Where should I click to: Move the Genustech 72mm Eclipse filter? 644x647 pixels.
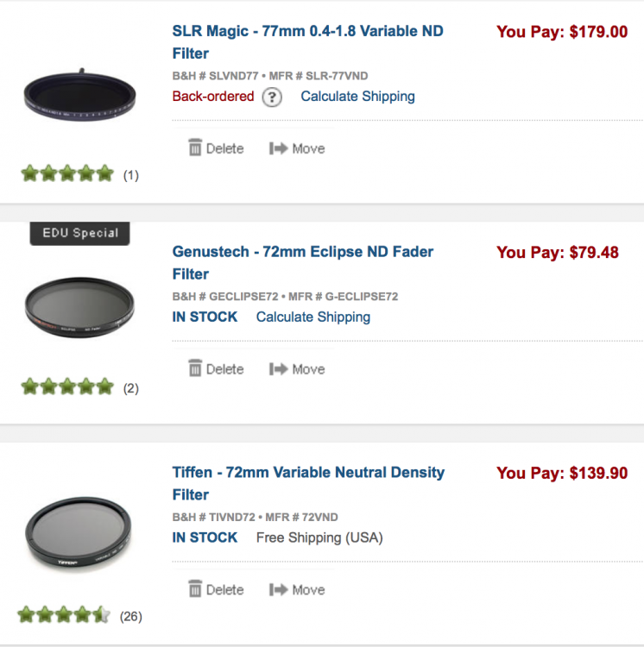click(x=297, y=369)
